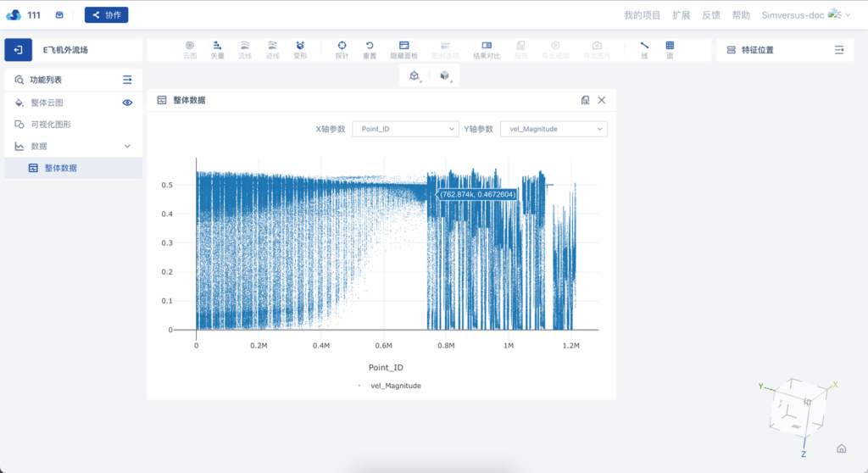Screen dimensions: 868x473
Task: Toggle the 功能列表 list collapse icon
Action: point(127,80)
